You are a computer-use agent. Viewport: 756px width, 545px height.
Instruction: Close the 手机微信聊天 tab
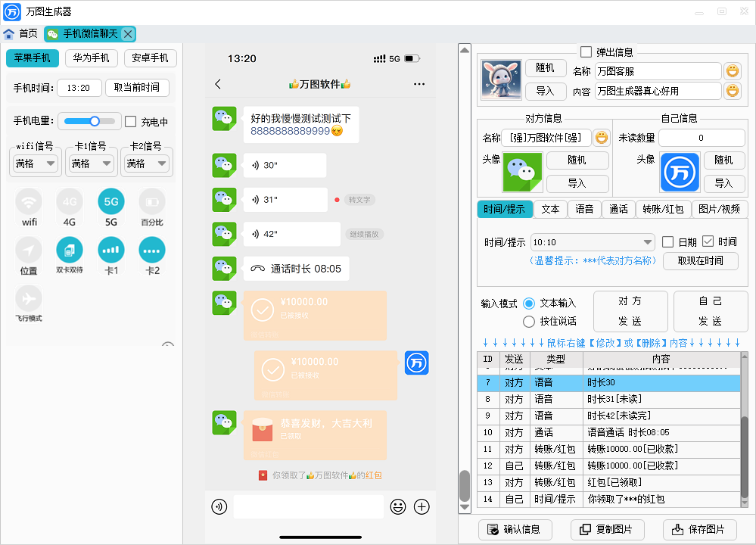click(128, 34)
